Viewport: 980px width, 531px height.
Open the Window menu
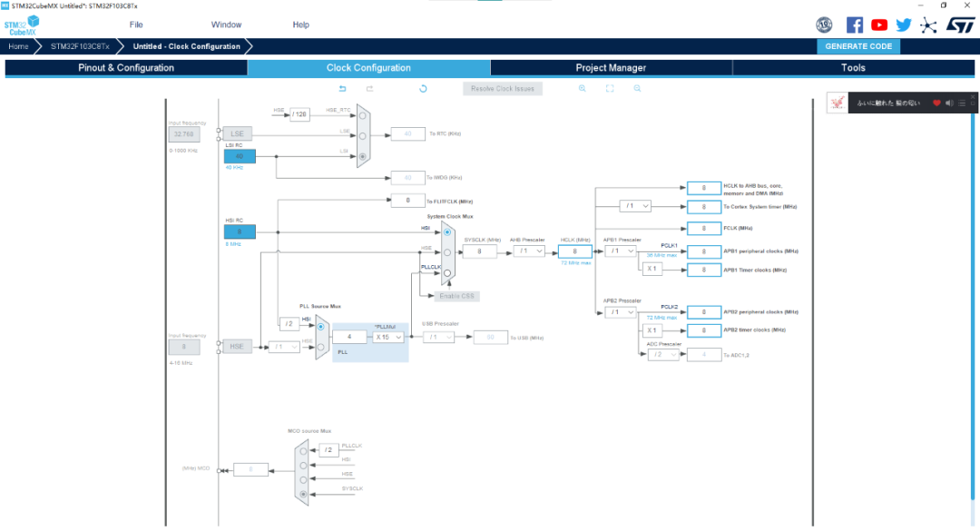[x=226, y=25]
